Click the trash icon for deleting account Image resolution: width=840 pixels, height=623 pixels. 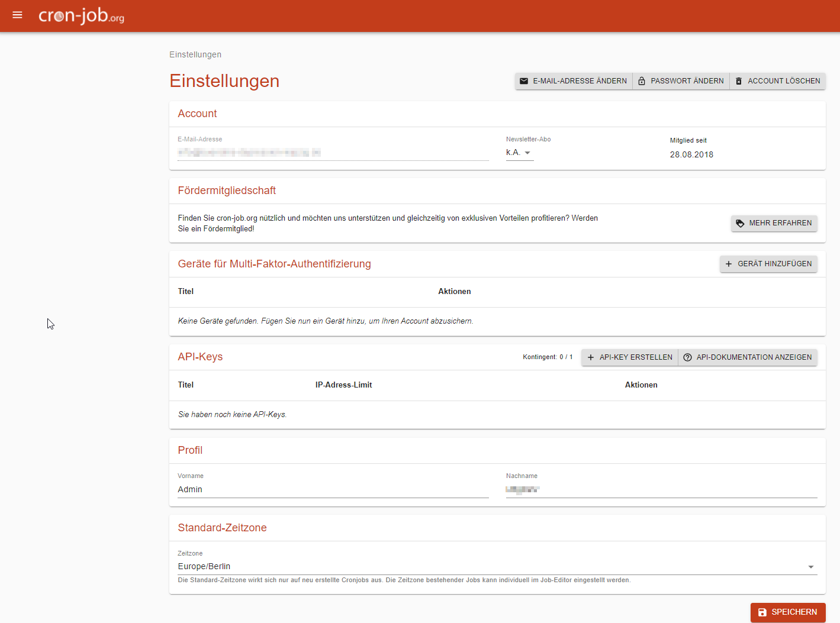tap(739, 81)
